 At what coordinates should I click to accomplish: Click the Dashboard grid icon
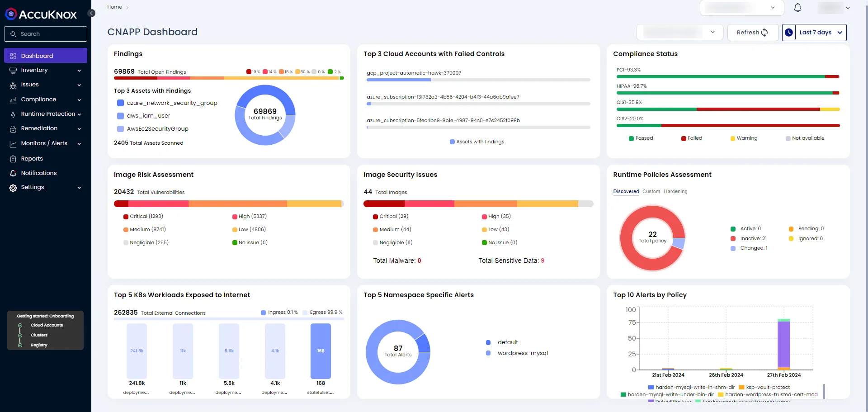coord(13,56)
